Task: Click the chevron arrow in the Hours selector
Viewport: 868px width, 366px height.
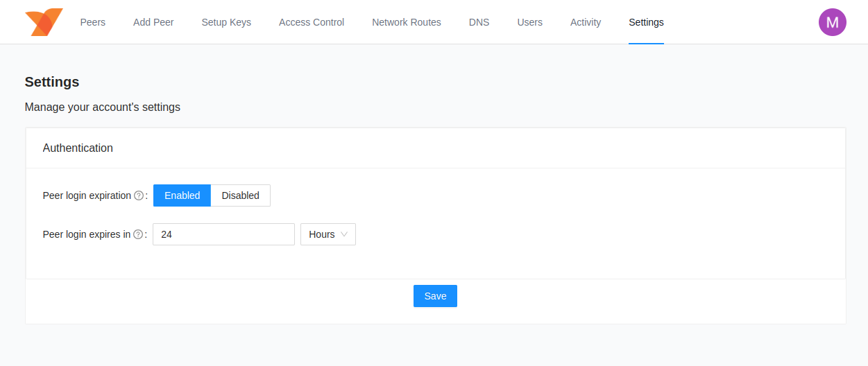Action: pos(344,234)
